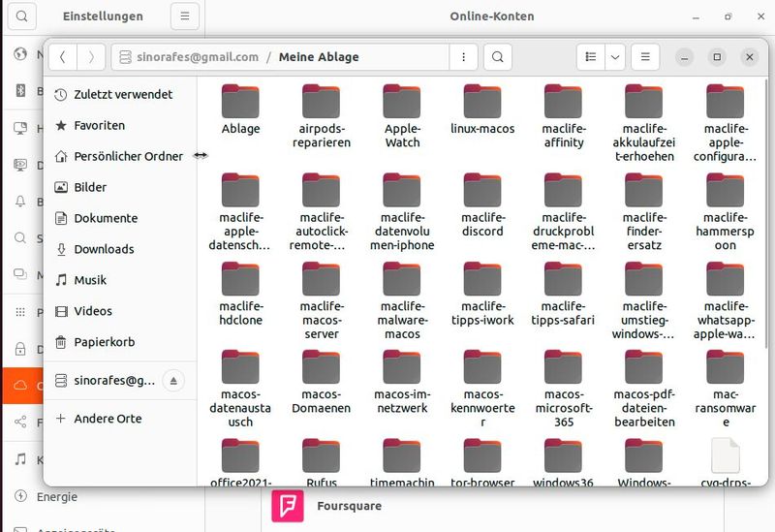Select the maclife-hdclone folder
This screenshot has width=775, height=532.
[x=240, y=294]
